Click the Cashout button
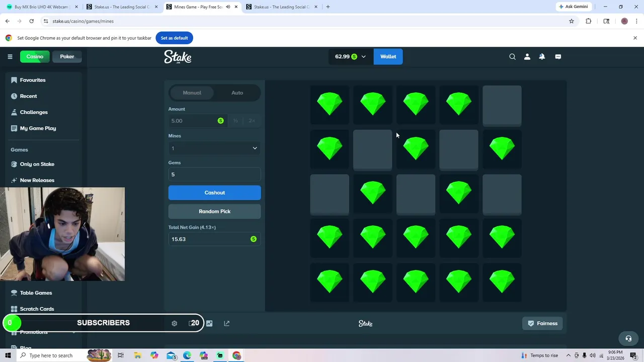Image resolution: width=644 pixels, height=362 pixels. coord(214,193)
